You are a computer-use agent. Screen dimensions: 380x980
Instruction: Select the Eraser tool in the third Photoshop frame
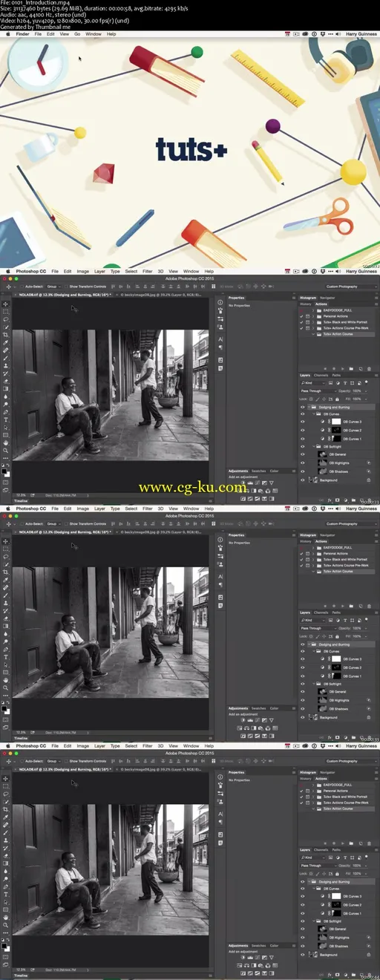pos(6,855)
